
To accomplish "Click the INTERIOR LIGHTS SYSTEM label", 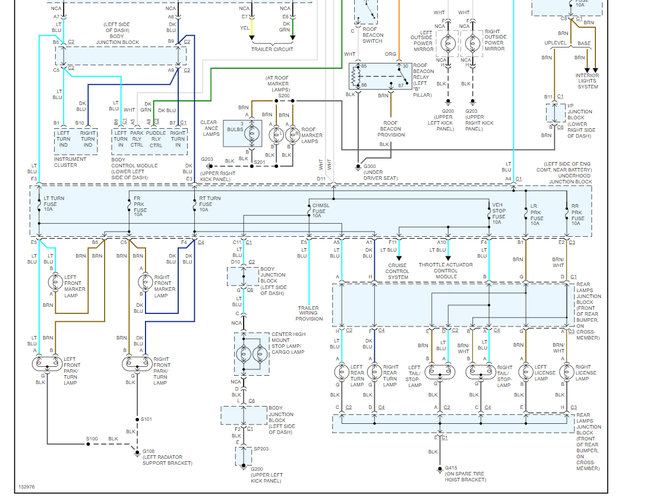I will [587, 81].
